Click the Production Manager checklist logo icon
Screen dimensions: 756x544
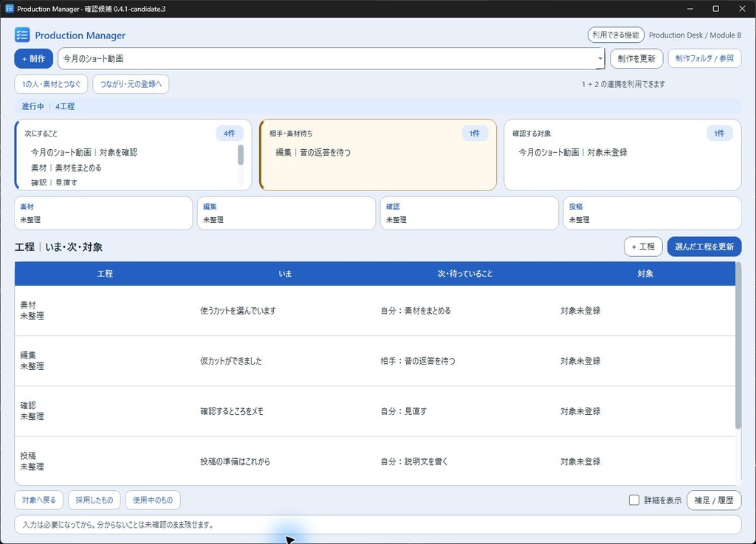click(22, 35)
